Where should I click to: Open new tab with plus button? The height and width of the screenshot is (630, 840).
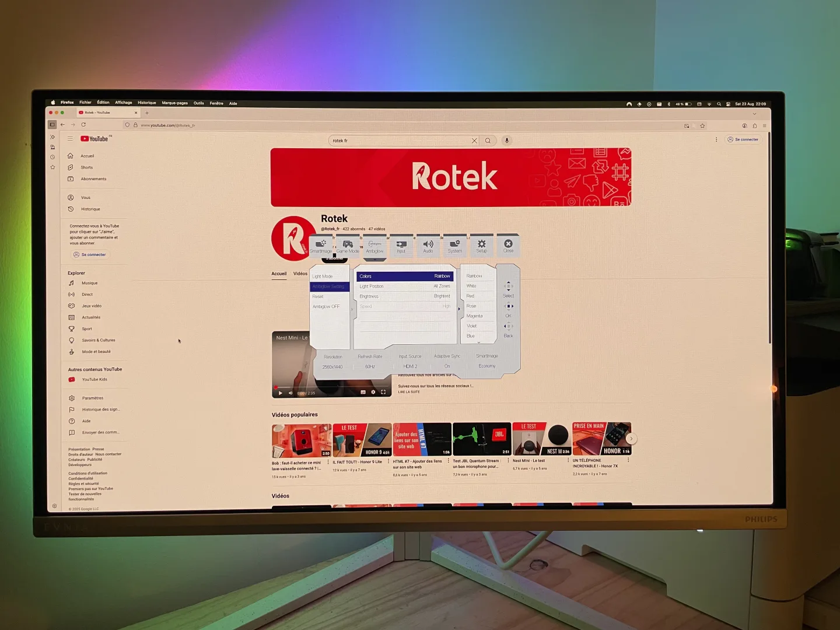tap(147, 113)
